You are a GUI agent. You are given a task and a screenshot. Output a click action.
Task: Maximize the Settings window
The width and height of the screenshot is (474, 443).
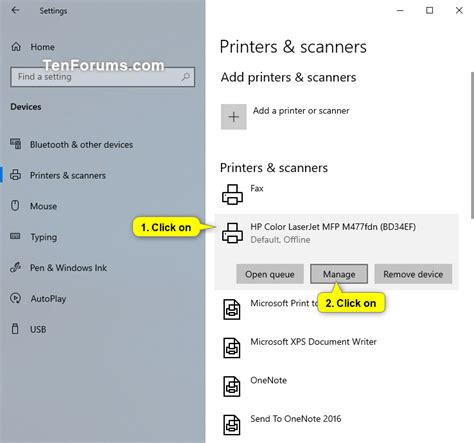coord(429,11)
